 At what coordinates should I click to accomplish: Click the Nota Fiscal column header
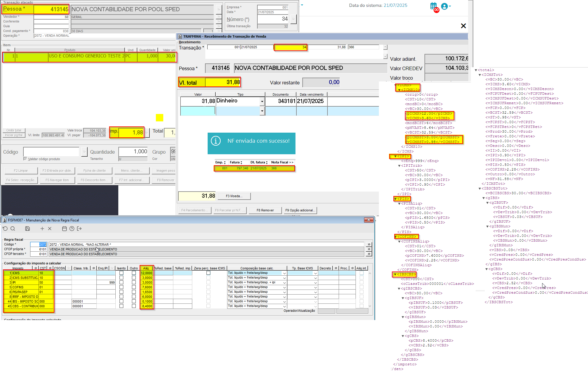click(x=282, y=162)
